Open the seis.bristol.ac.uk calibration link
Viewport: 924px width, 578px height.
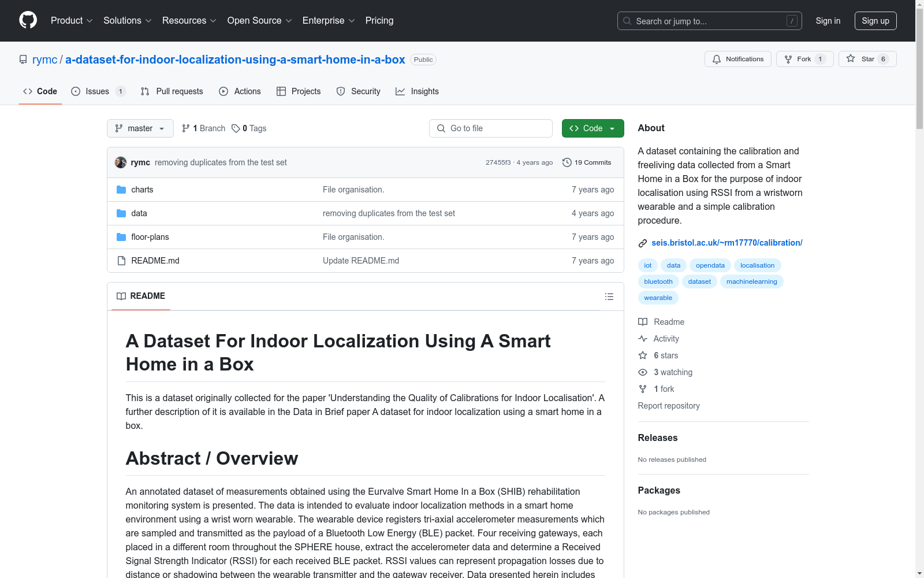(x=727, y=243)
